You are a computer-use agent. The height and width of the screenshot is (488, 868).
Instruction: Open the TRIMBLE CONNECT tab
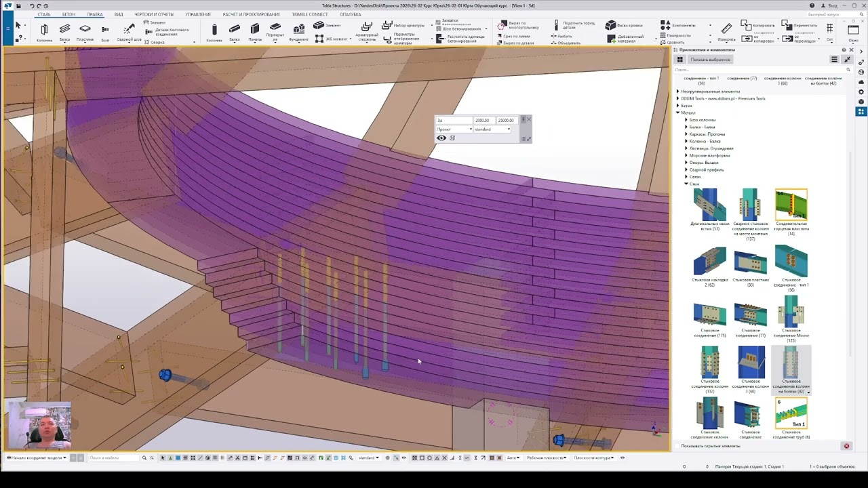pyautogui.click(x=310, y=14)
